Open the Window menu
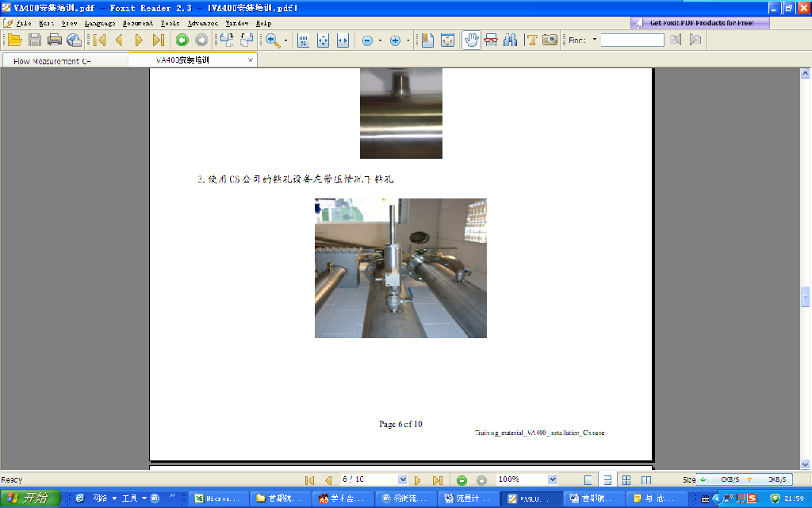 (x=237, y=23)
